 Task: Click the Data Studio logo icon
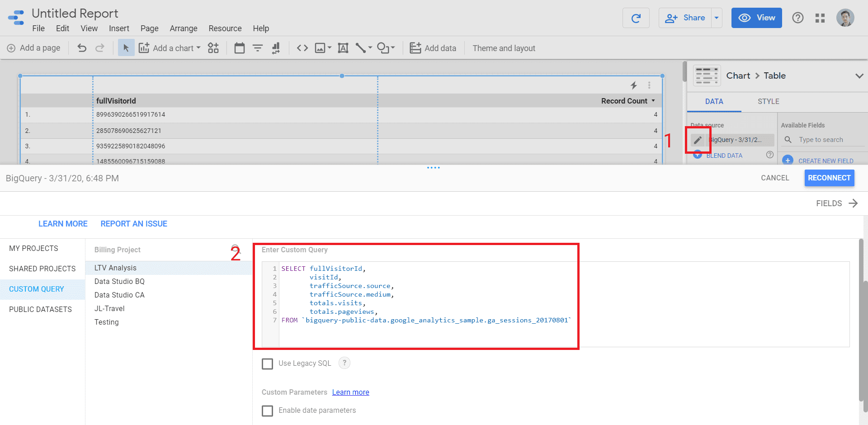click(16, 18)
